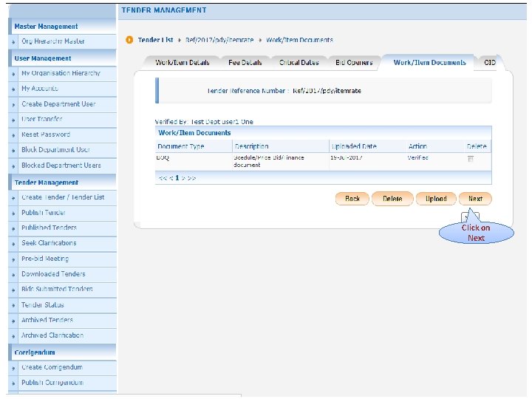Viewport: 532px width, 399px height.
Task: Open Ref/2017/pdy/itemrate breadcrumb link
Action: click(x=219, y=40)
